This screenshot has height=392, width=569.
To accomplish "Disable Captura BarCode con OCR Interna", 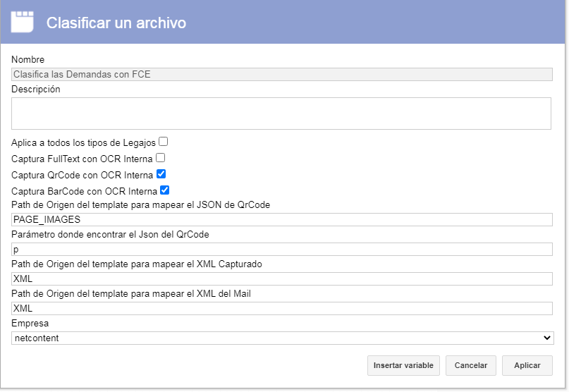I will (x=165, y=190).
